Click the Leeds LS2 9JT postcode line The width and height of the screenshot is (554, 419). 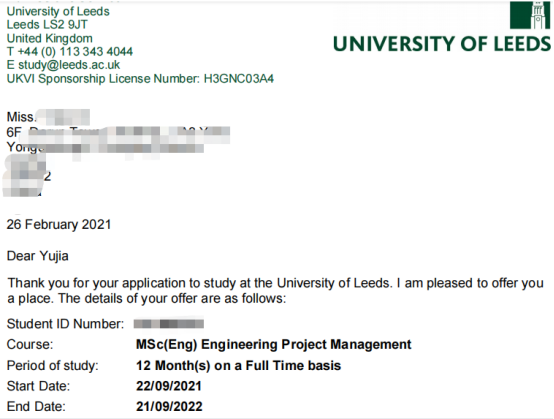point(47,25)
